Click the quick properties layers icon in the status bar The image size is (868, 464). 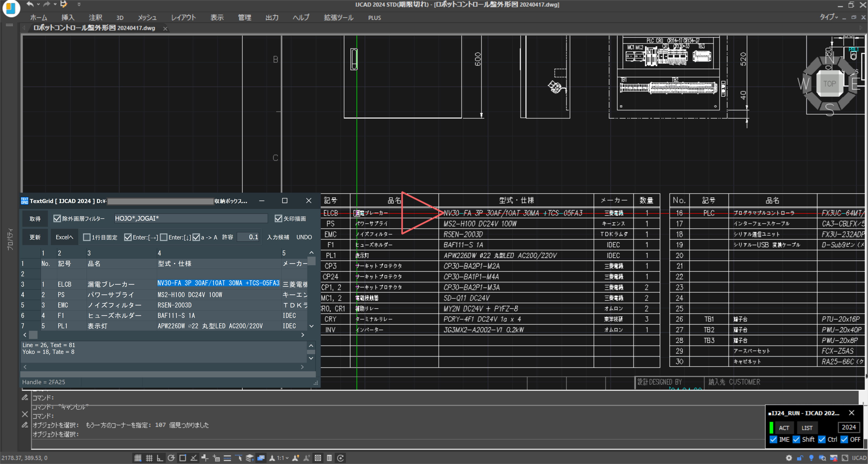250,458
